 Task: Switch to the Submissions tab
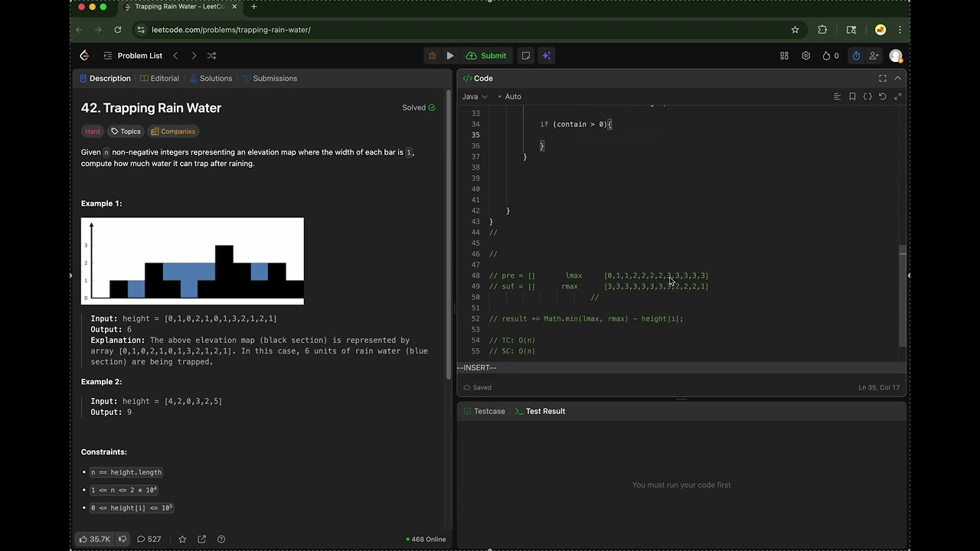point(269,78)
